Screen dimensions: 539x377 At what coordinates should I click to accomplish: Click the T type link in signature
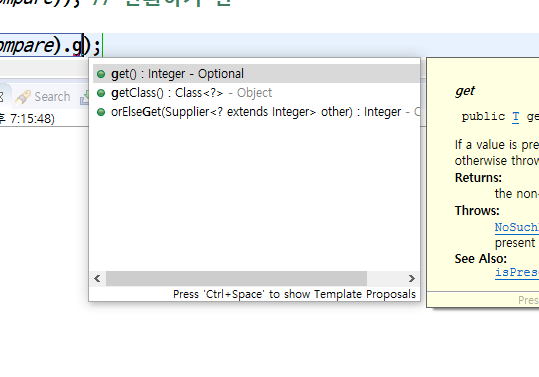click(515, 117)
